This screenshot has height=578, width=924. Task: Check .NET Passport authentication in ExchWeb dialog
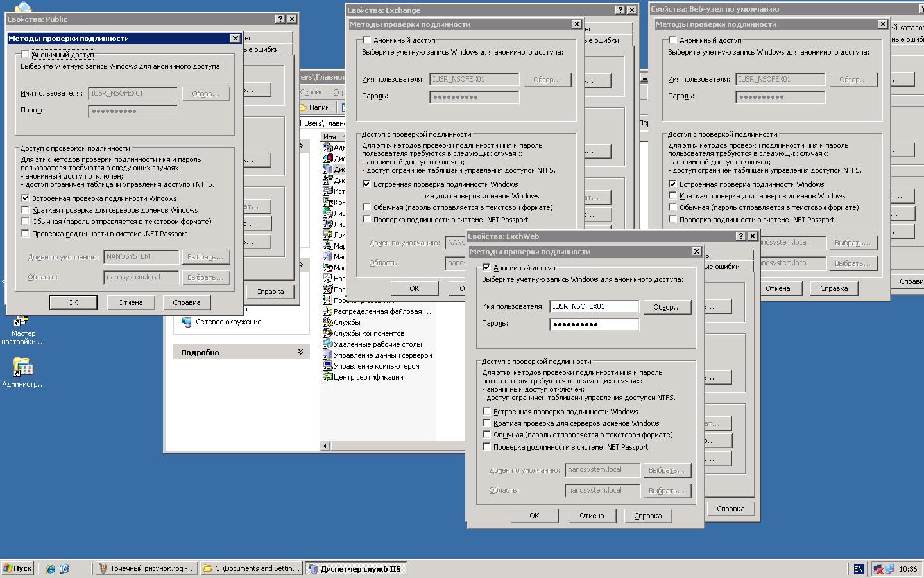(486, 447)
